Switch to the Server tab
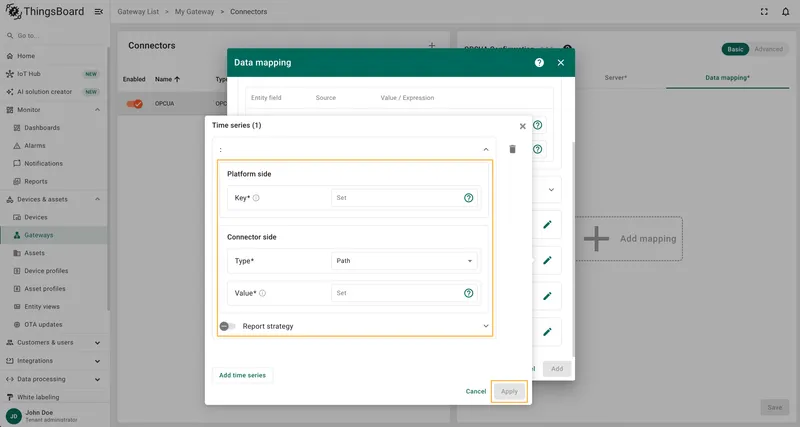Viewport: 800px width, 427px height. pyautogui.click(x=615, y=78)
